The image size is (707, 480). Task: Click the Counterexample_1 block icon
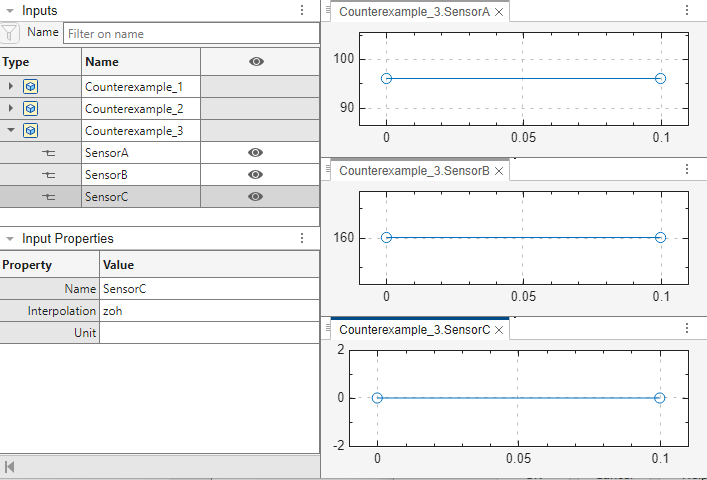[x=31, y=87]
